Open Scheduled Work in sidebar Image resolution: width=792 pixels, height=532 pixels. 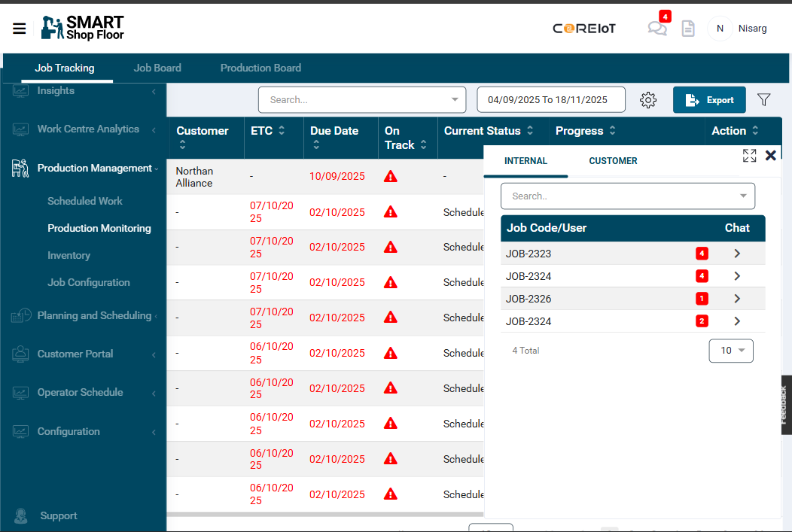coord(85,201)
